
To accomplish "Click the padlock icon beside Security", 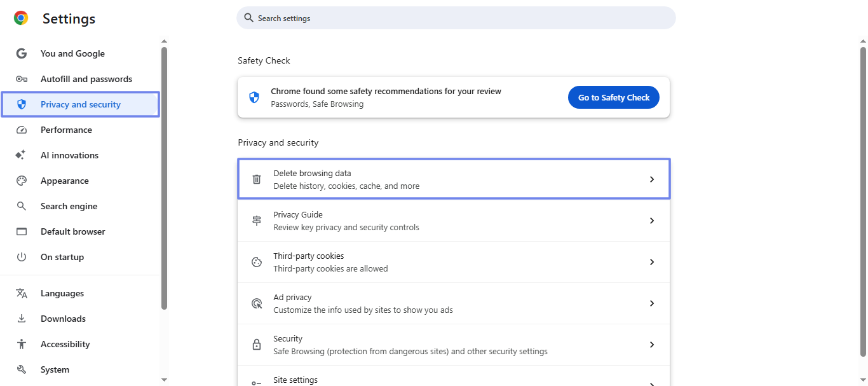I will [257, 344].
